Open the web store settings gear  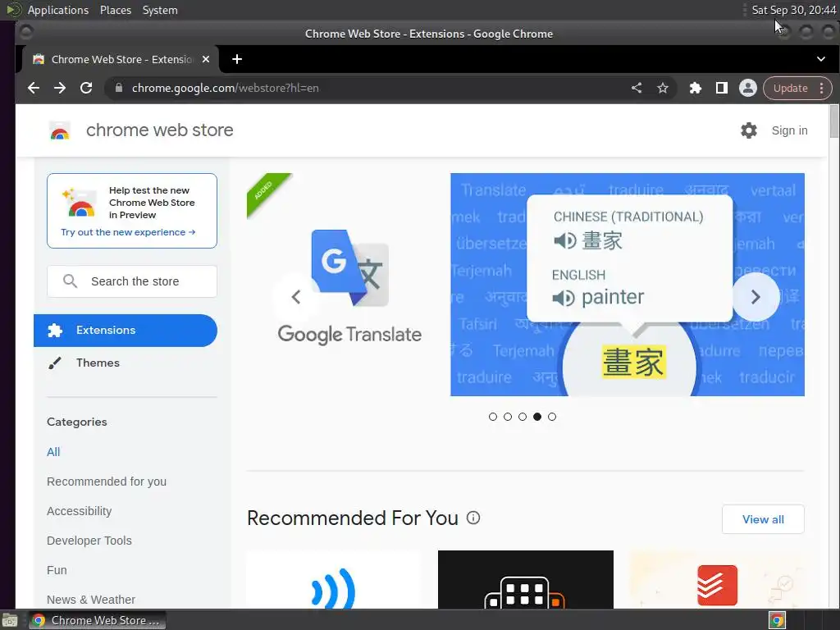[748, 130]
